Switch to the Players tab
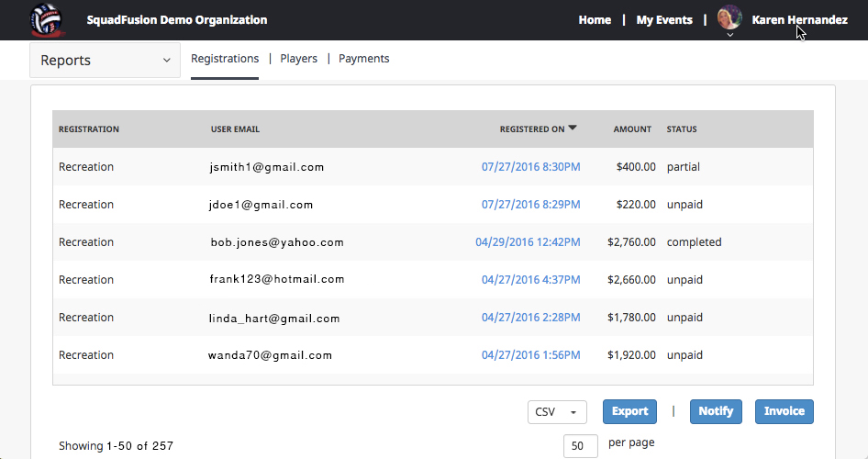The height and width of the screenshot is (459, 868). click(x=298, y=59)
